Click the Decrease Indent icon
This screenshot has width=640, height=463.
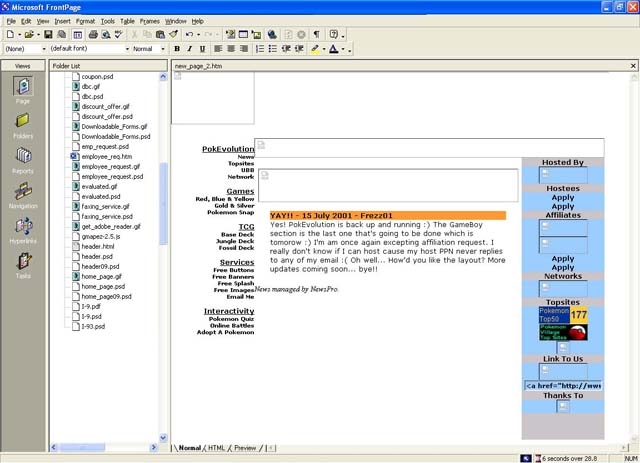(x=286, y=49)
